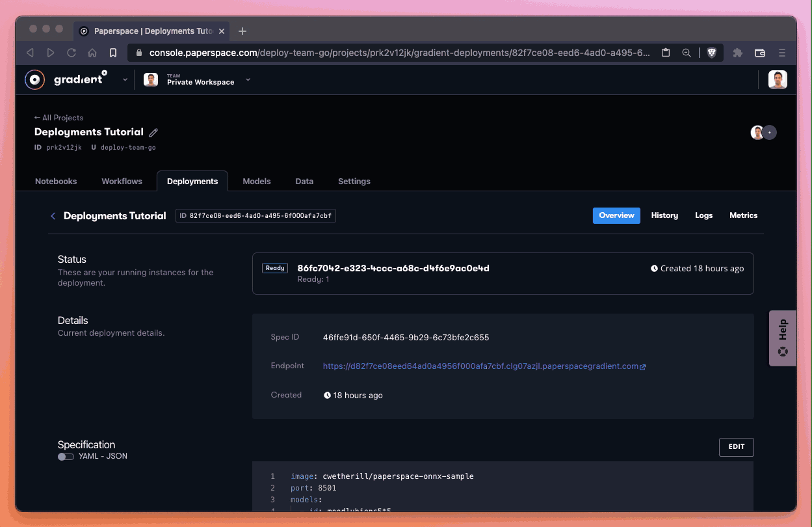The width and height of the screenshot is (812, 527).
Task: Add a project collaborator plus icon
Action: point(770,133)
